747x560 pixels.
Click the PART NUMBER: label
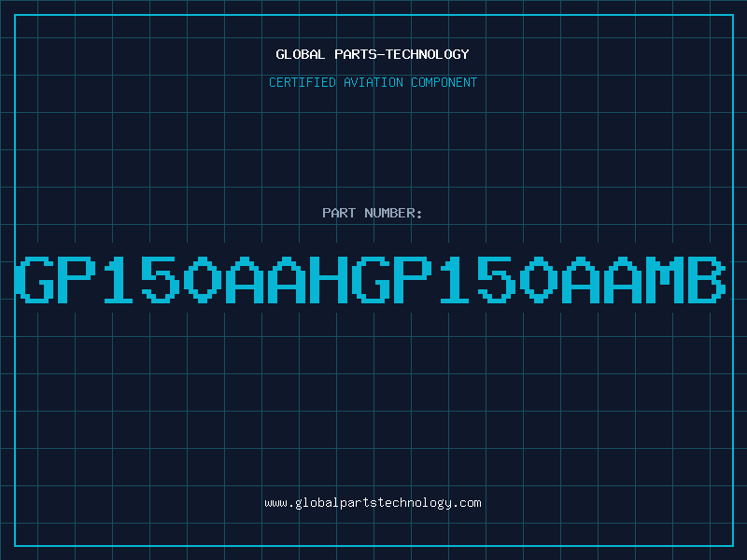tap(372, 213)
